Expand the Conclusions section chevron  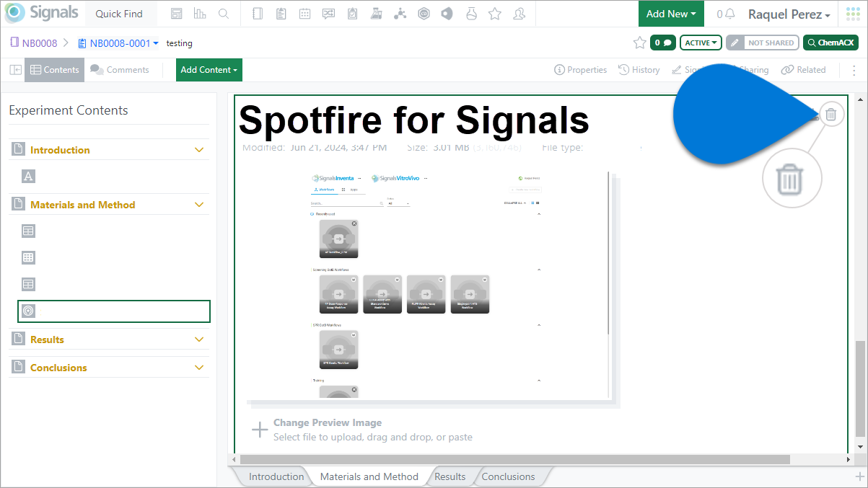(200, 368)
